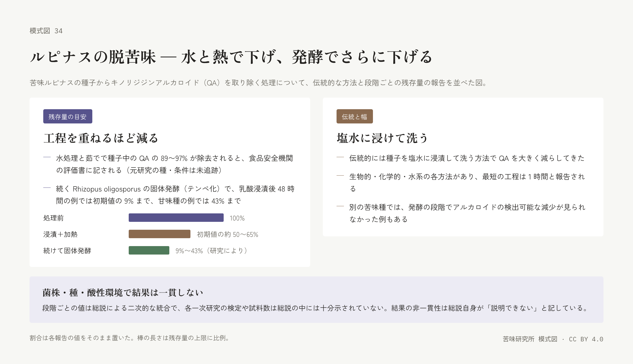Click the 100% value label
Screen dimensions: 633x364
(x=237, y=218)
